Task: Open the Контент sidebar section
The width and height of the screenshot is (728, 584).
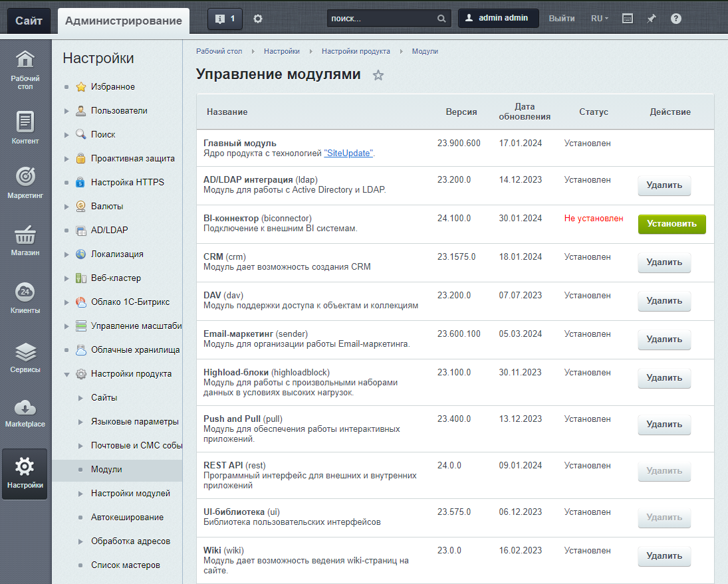Action: [x=25, y=127]
